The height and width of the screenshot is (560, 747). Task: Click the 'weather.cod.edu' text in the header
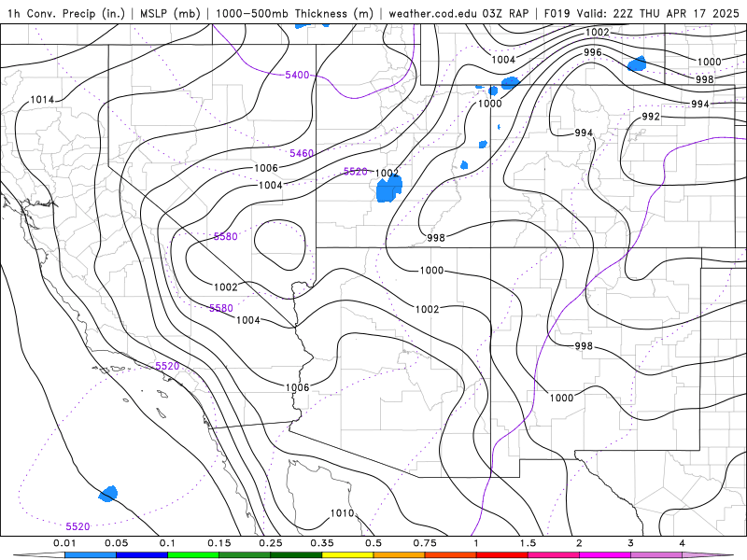coord(432,13)
